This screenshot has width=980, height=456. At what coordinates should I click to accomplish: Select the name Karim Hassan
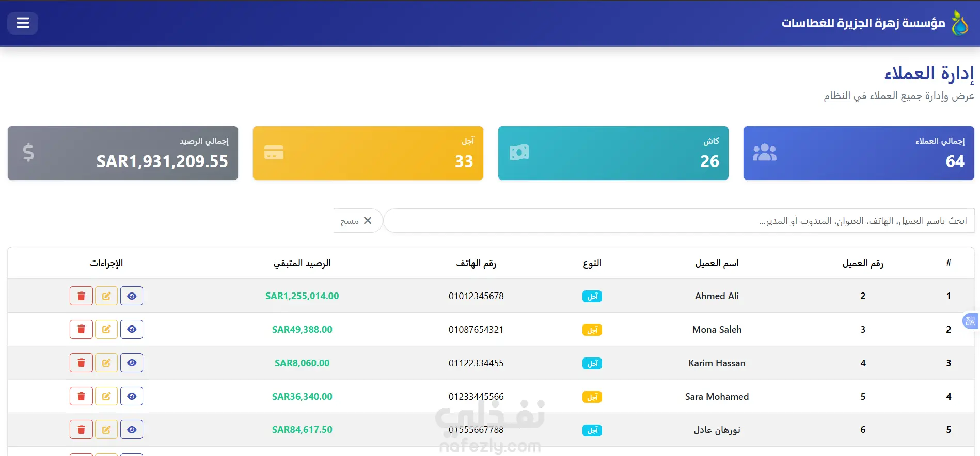point(717,363)
